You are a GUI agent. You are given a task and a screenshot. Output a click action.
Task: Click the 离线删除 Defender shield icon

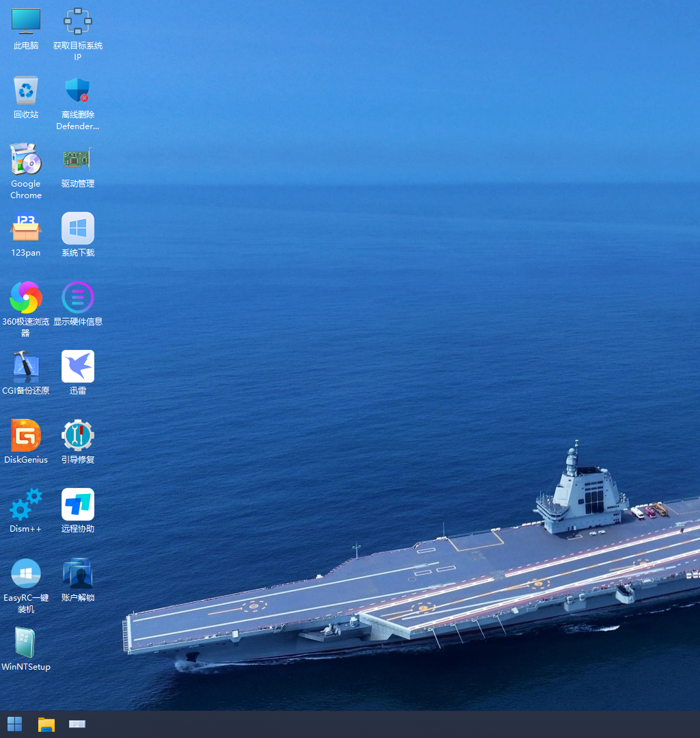[78, 91]
